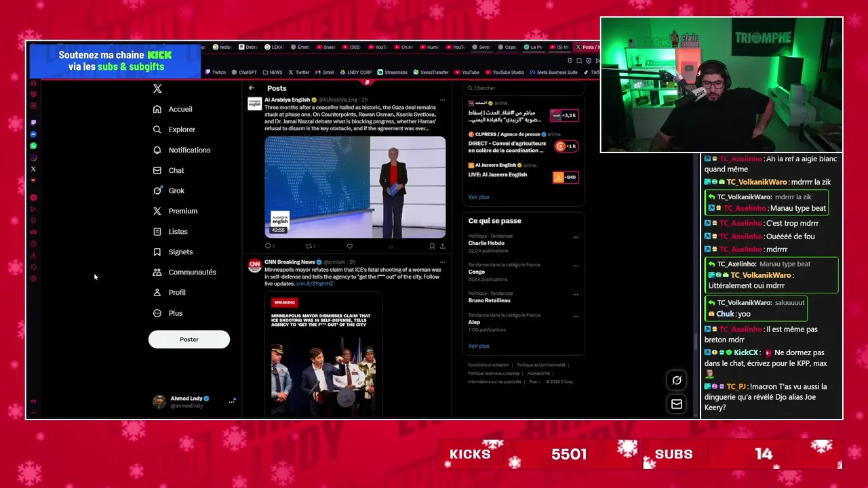Open the browser sidebar settings gear
The width and height of the screenshot is (868, 488).
33,279
